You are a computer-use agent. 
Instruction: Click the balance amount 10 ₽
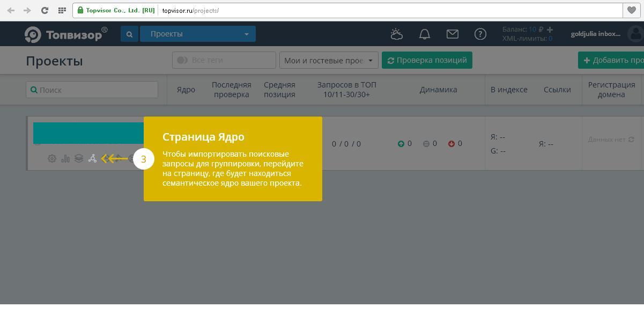(536, 30)
